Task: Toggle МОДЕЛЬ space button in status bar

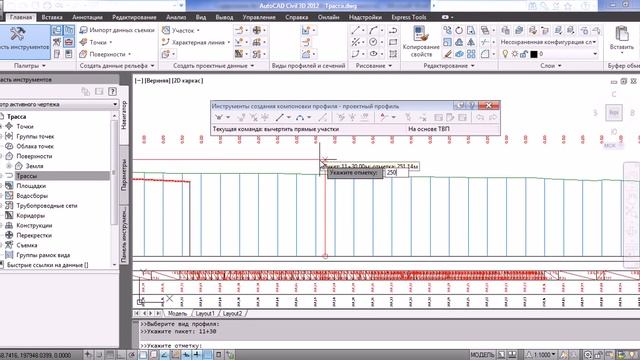Action: click(482, 355)
